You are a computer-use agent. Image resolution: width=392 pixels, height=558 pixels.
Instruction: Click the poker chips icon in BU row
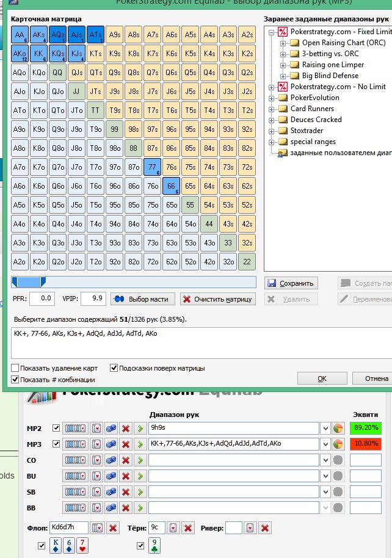pyautogui.click(x=111, y=476)
